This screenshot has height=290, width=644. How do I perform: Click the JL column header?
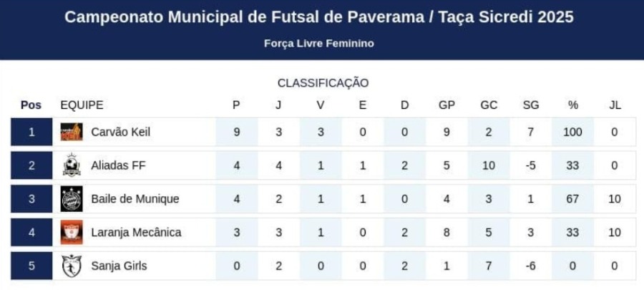[x=615, y=105]
